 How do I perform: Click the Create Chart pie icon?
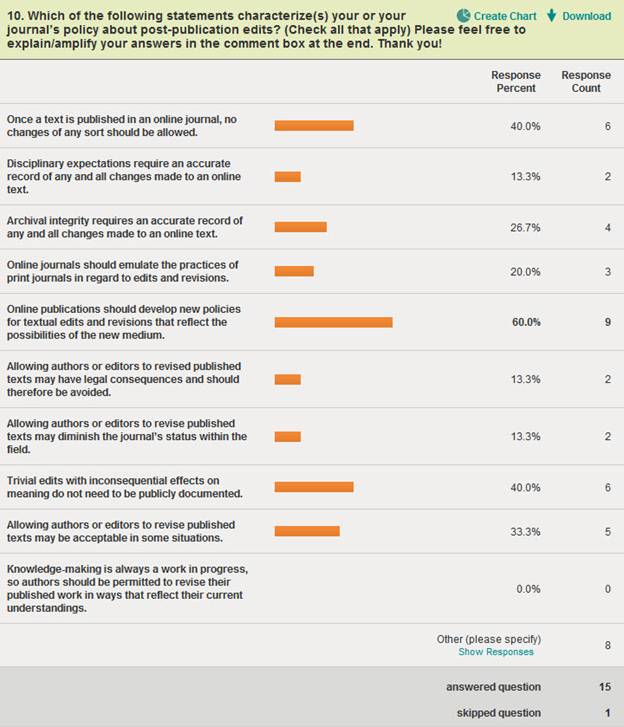[464, 16]
